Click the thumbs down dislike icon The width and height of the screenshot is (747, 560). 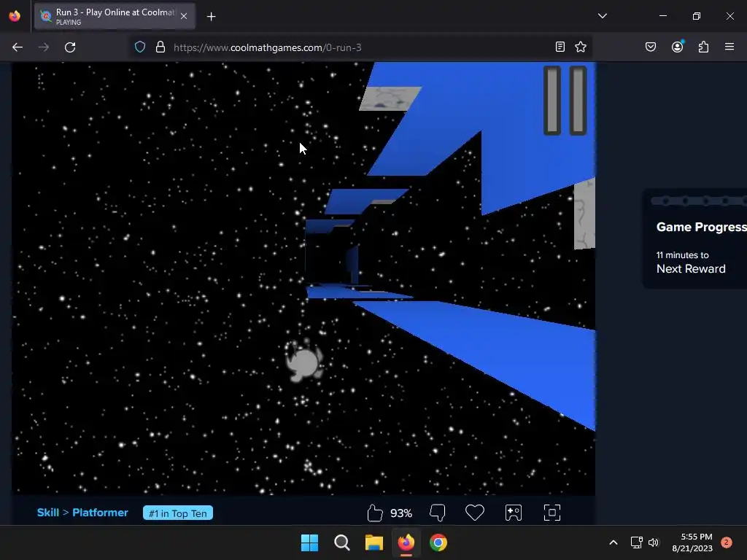pos(438,513)
